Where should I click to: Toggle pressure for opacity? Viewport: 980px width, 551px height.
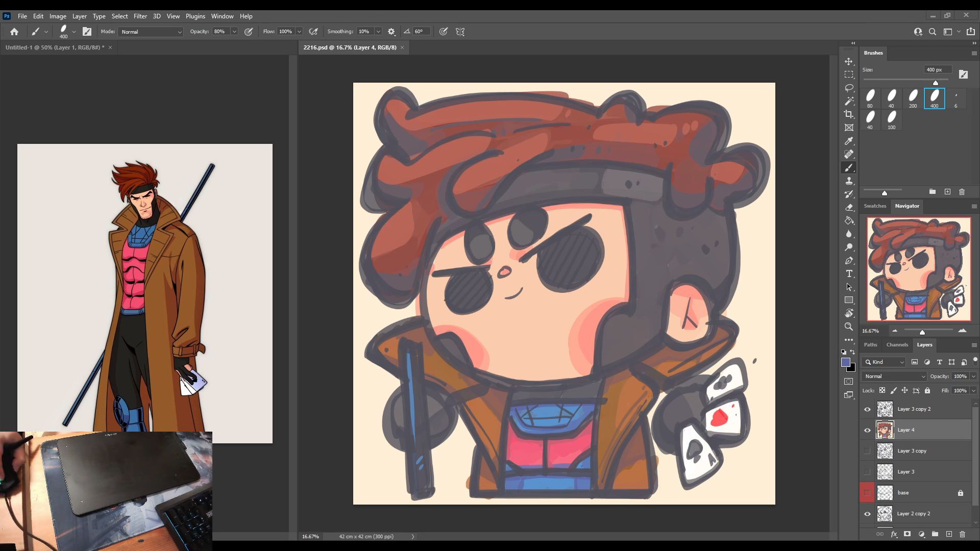coord(249,32)
